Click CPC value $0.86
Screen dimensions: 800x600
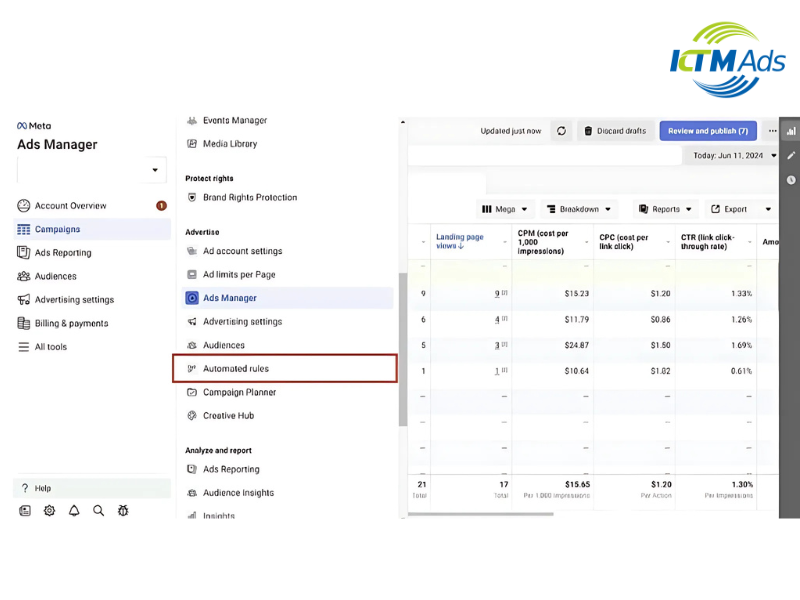pyautogui.click(x=660, y=320)
